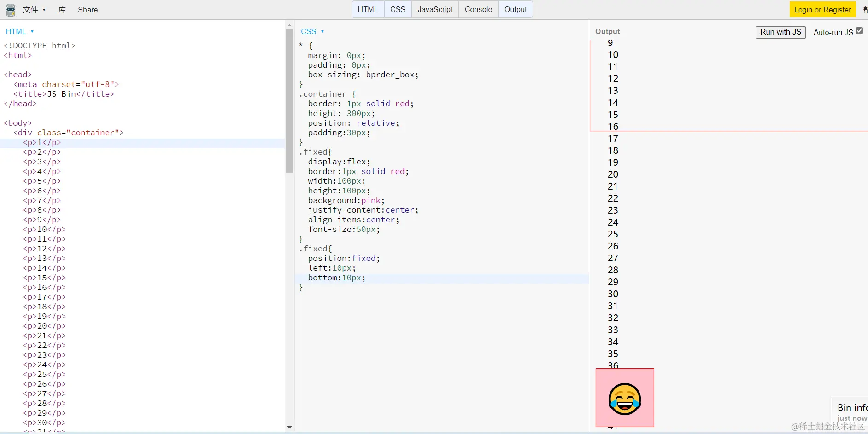Click number 20 in Output panel
This screenshot has width=868, height=434.
613,174
